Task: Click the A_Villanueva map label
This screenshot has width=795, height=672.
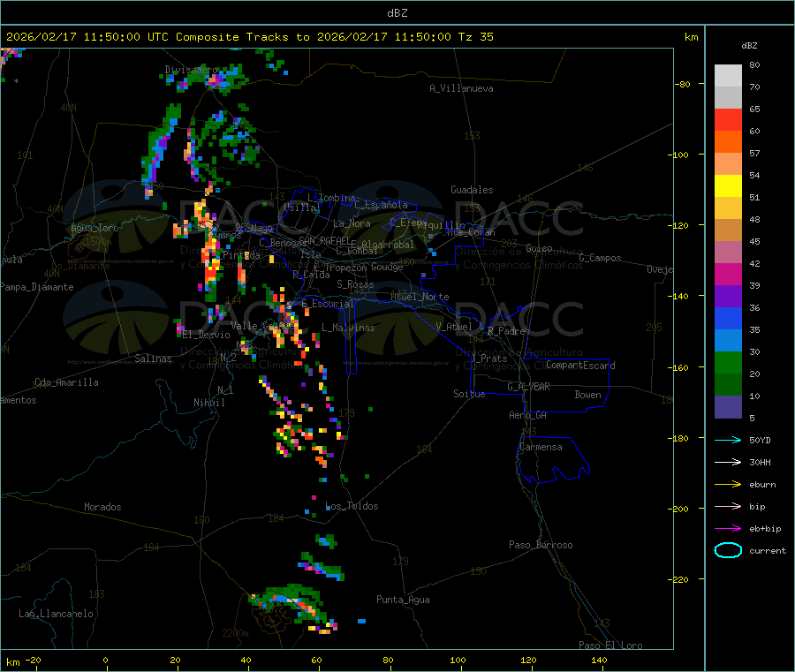Action: coord(461,88)
